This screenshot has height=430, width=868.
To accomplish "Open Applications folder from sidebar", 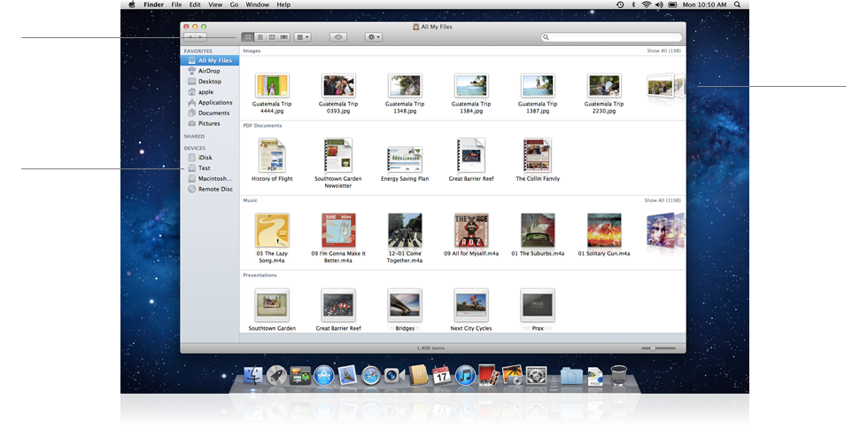I will [214, 103].
